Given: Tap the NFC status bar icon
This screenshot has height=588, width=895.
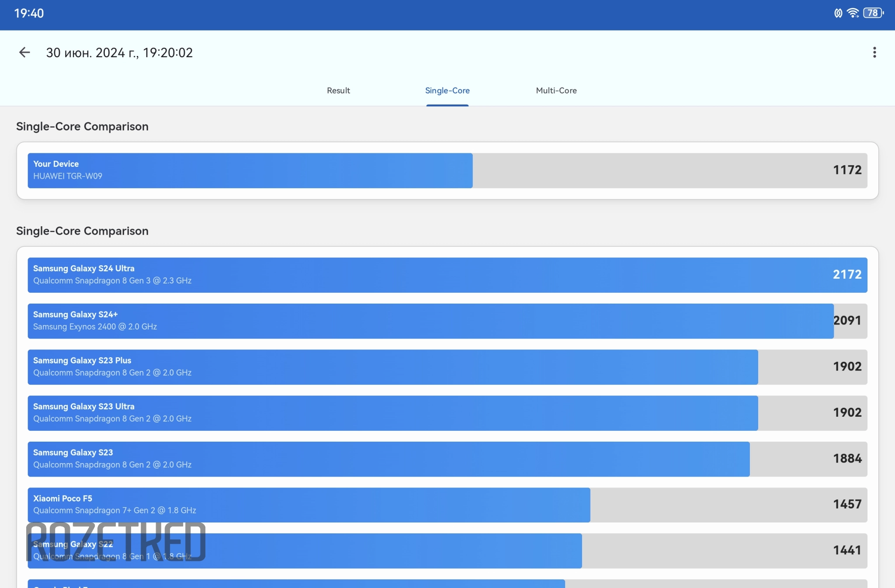Looking at the screenshot, I should pos(838,13).
